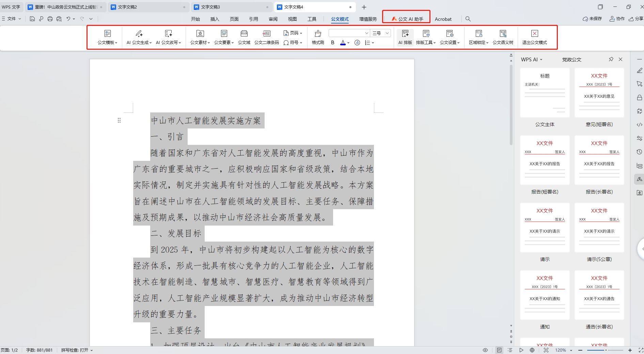Open 公文设置 settings
The width and height of the screenshot is (644, 354).
[x=450, y=37]
